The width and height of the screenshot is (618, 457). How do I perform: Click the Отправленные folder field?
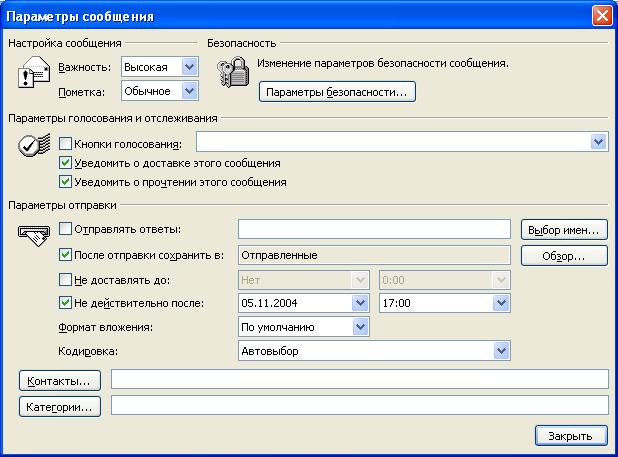374,255
